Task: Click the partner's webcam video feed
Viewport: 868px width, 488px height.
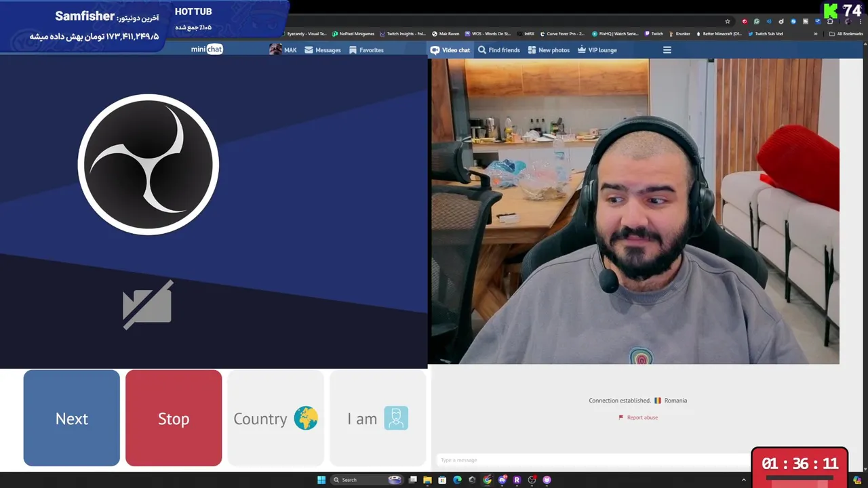Action: click(x=635, y=211)
